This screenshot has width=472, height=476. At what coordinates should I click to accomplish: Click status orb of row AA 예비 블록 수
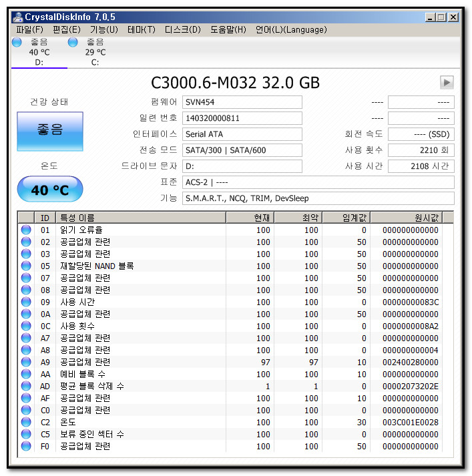point(26,374)
